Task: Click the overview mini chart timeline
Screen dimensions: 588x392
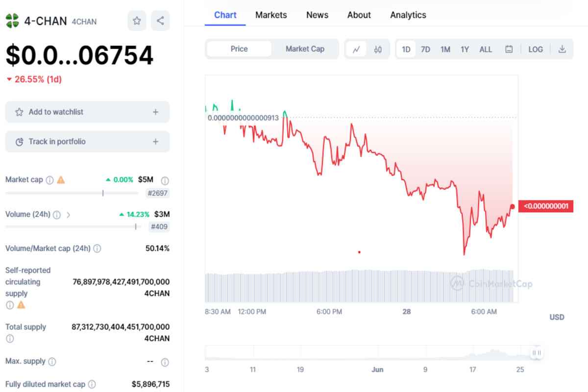Action: click(x=373, y=353)
